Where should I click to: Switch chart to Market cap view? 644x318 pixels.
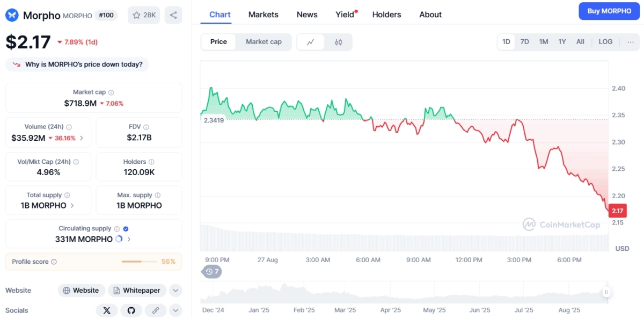[264, 42]
